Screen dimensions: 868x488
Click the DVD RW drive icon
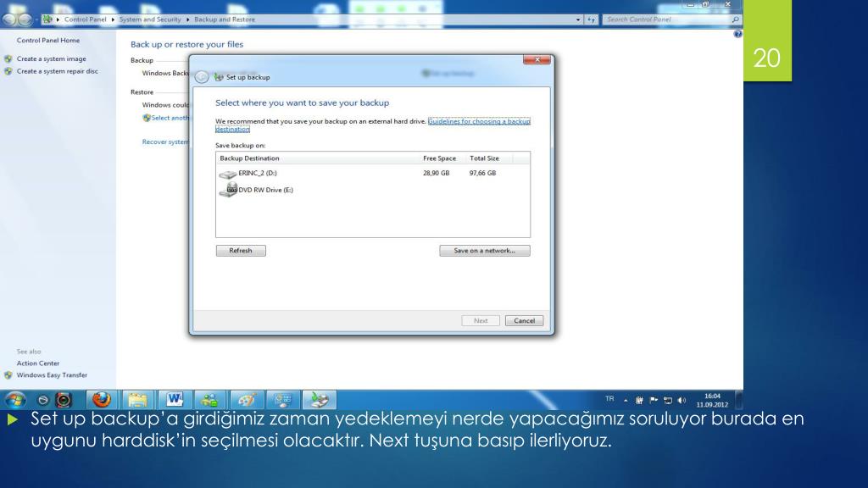227,190
